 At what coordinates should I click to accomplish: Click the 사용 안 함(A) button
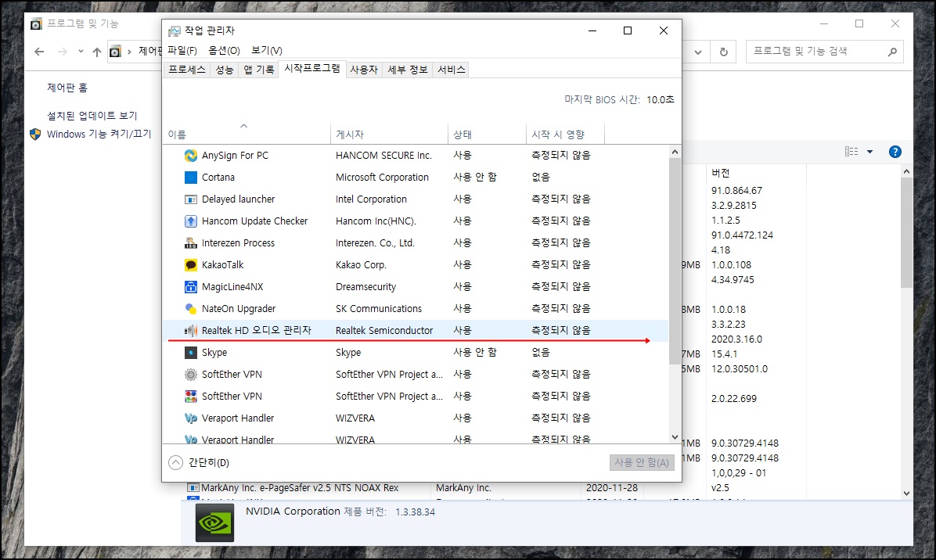pos(642,463)
